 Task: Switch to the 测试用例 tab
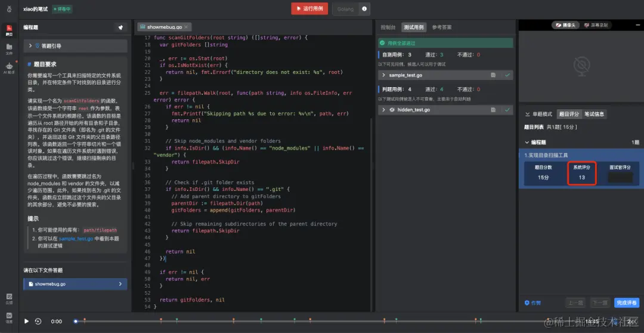click(414, 27)
